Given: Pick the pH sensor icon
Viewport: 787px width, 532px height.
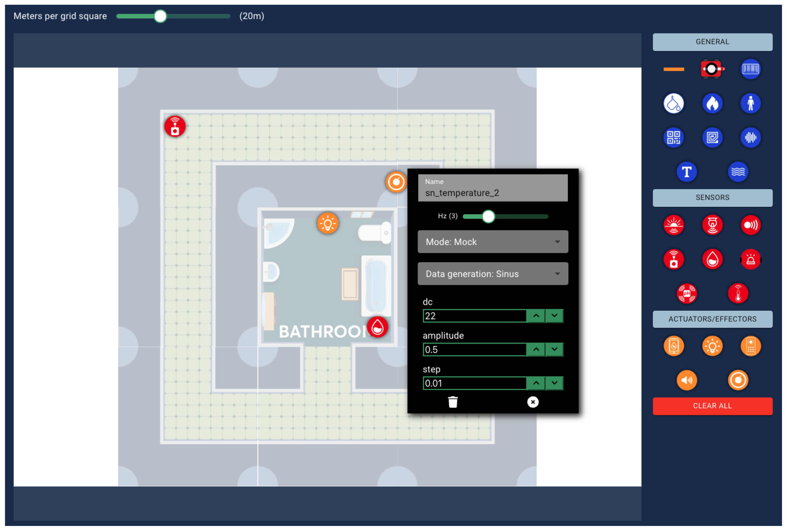Looking at the screenshot, I should (686, 293).
